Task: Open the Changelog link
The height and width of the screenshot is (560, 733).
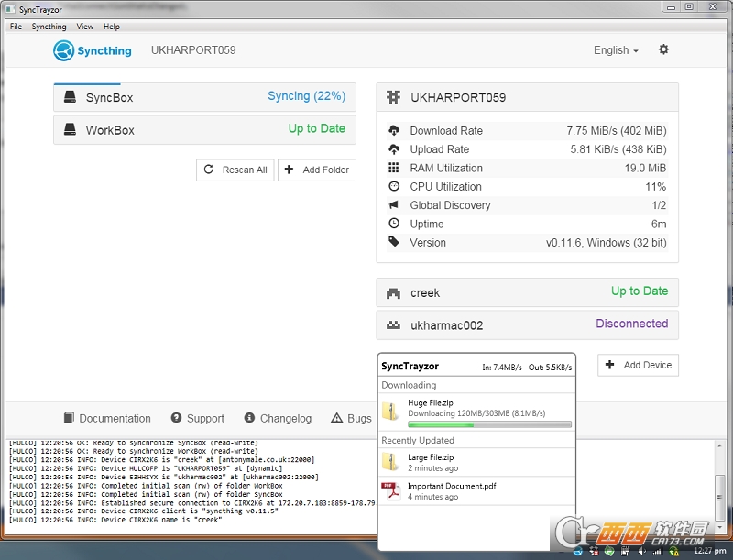Action: pos(278,418)
